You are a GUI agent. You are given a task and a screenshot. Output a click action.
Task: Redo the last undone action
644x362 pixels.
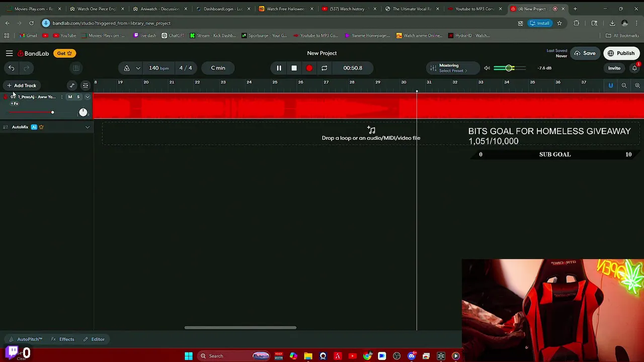click(26, 68)
